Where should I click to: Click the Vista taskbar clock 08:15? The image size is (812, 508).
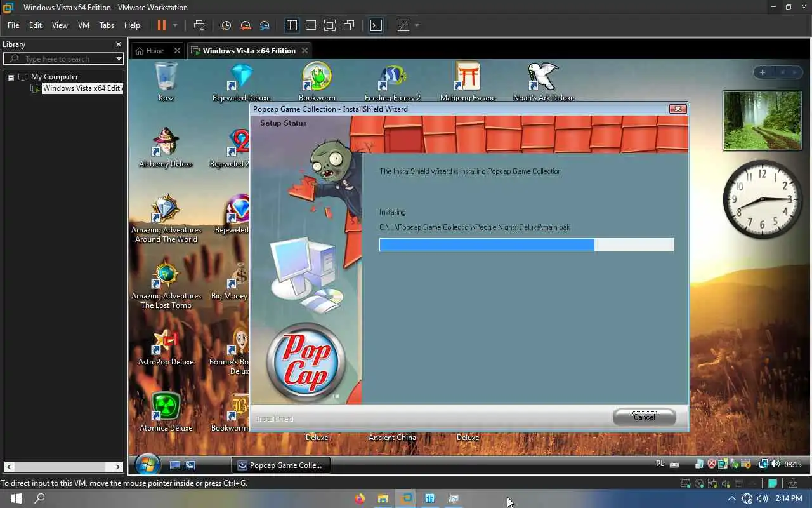click(793, 465)
